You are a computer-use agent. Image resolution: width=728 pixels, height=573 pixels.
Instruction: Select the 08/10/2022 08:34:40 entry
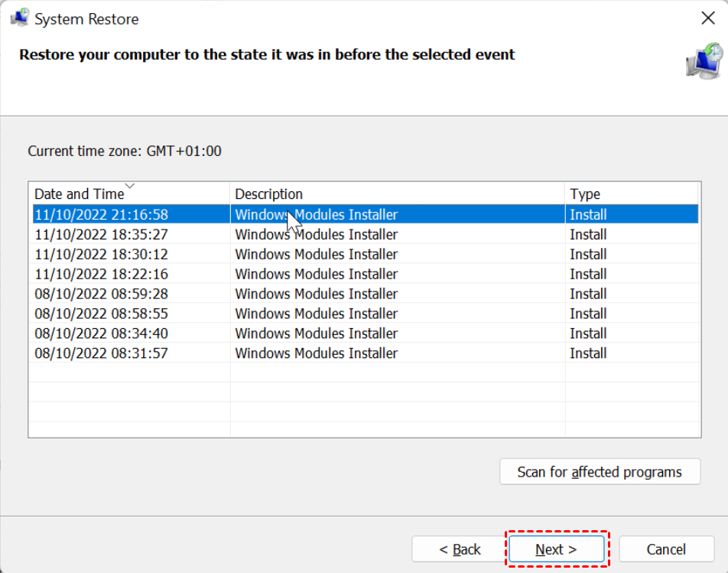pyautogui.click(x=366, y=334)
